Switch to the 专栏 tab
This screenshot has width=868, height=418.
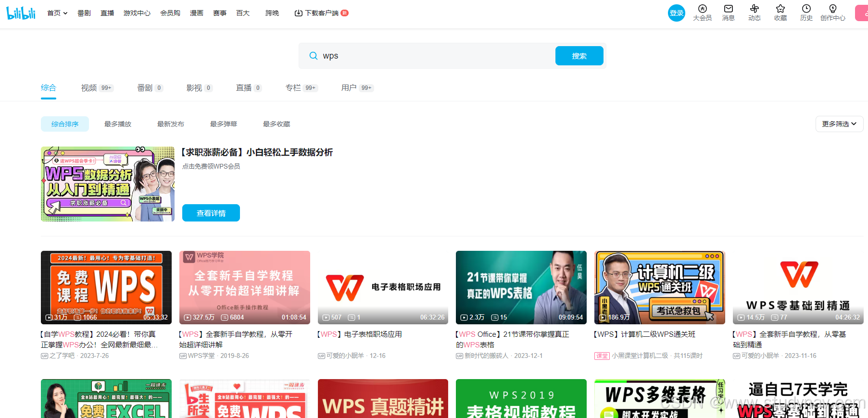pos(302,88)
